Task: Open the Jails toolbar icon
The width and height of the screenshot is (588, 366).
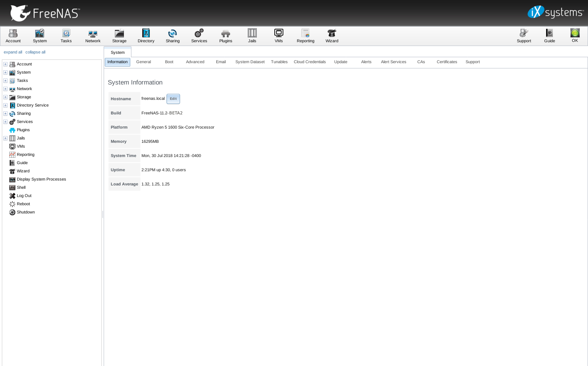Action: point(252,36)
